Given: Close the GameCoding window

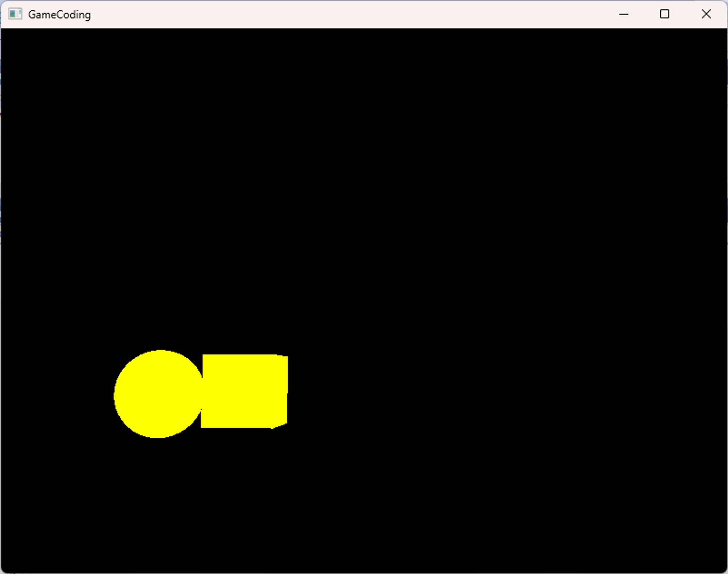Looking at the screenshot, I should 706,14.
